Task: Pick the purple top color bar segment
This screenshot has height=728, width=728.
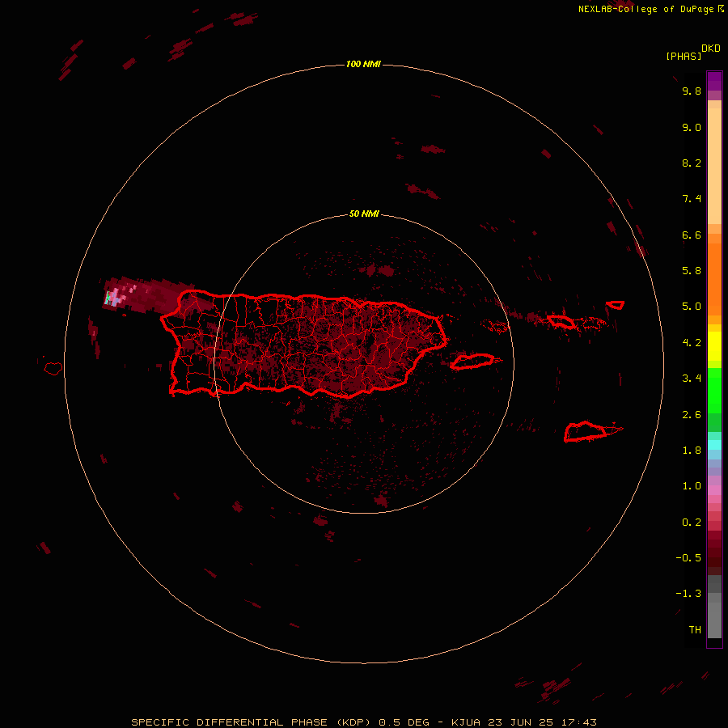Action: click(x=714, y=81)
